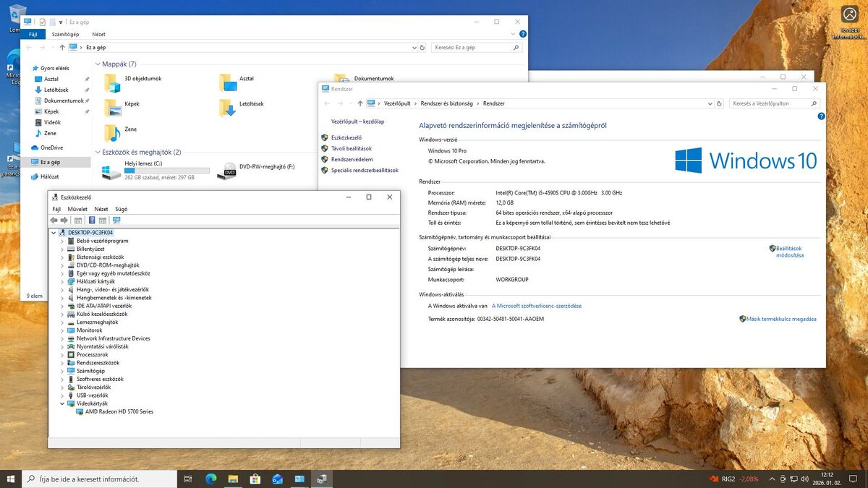The width and height of the screenshot is (868, 488).
Task: Click the Windows Start button
Action: [x=11, y=479]
